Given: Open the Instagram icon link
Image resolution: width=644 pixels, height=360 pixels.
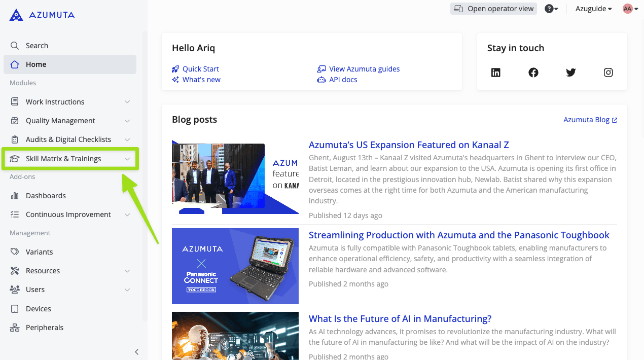Looking at the screenshot, I should [609, 73].
